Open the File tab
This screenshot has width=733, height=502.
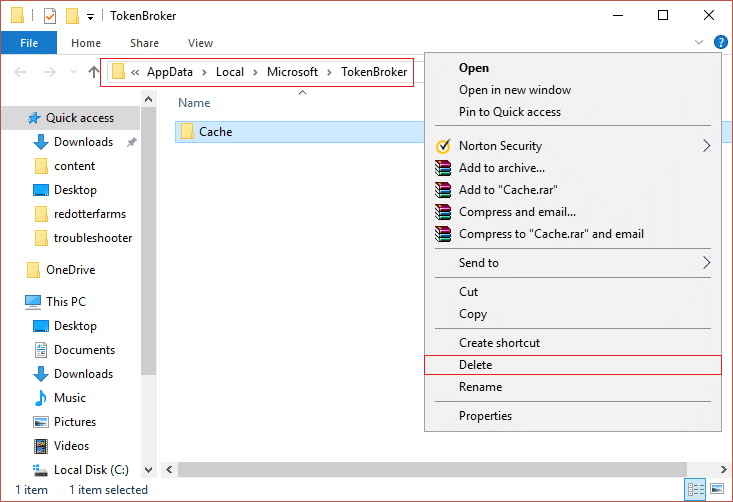click(29, 43)
